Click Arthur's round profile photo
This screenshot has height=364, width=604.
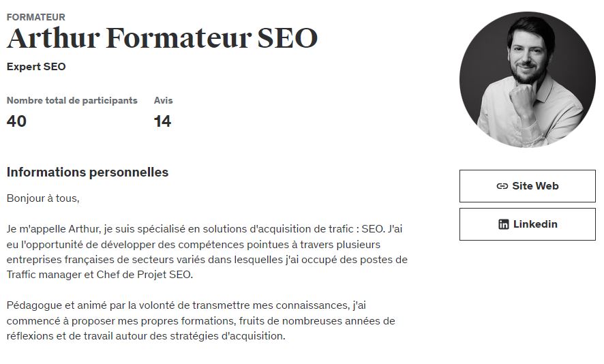(527, 80)
